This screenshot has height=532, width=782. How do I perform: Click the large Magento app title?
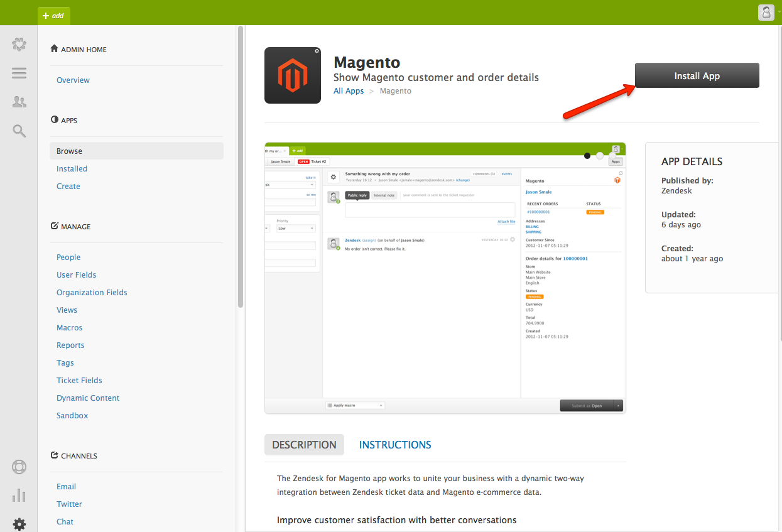click(367, 63)
